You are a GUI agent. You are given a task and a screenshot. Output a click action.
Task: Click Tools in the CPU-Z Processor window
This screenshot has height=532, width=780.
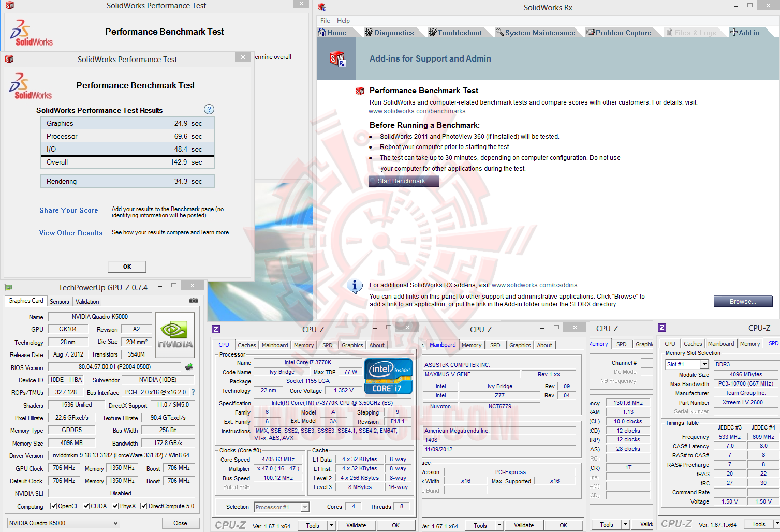[313, 525]
